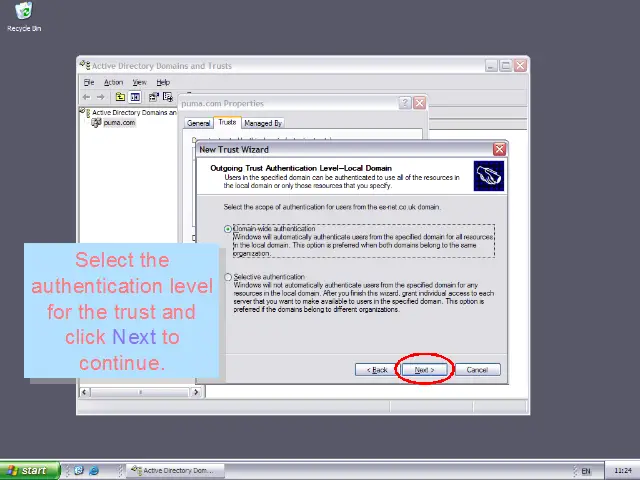This screenshot has width=640, height=480.
Task: Toggle Show/Hide Console Tree toolbar icon
Action: coord(135,97)
